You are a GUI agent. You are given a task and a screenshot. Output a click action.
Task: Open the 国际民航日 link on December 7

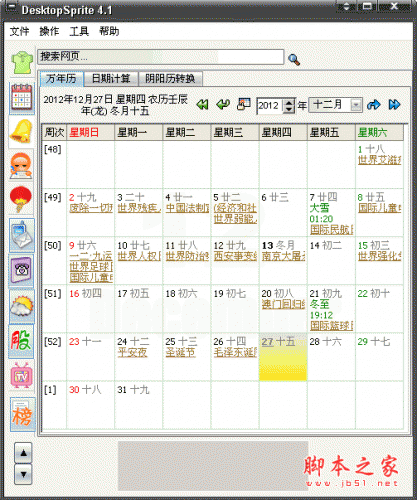[x=331, y=230]
